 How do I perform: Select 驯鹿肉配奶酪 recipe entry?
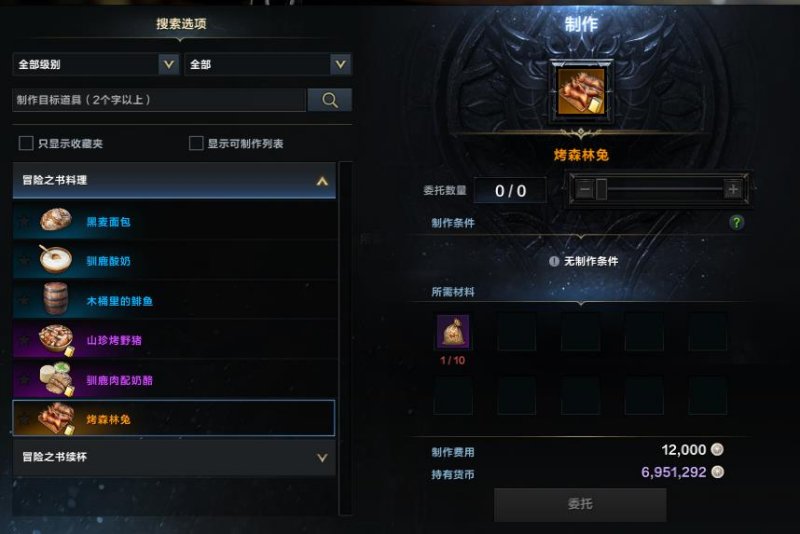click(x=174, y=379)
